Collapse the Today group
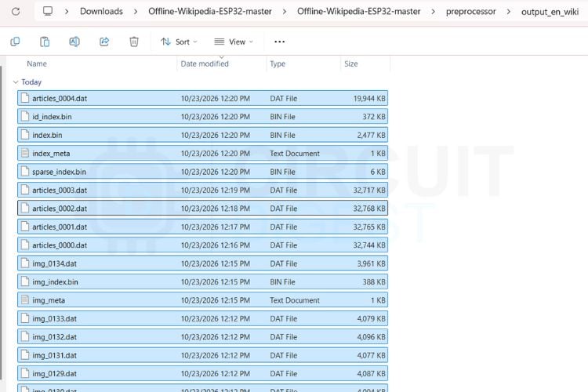Viewport: 588px width, 392px height. pyautogui.click(x=16, y=82)
